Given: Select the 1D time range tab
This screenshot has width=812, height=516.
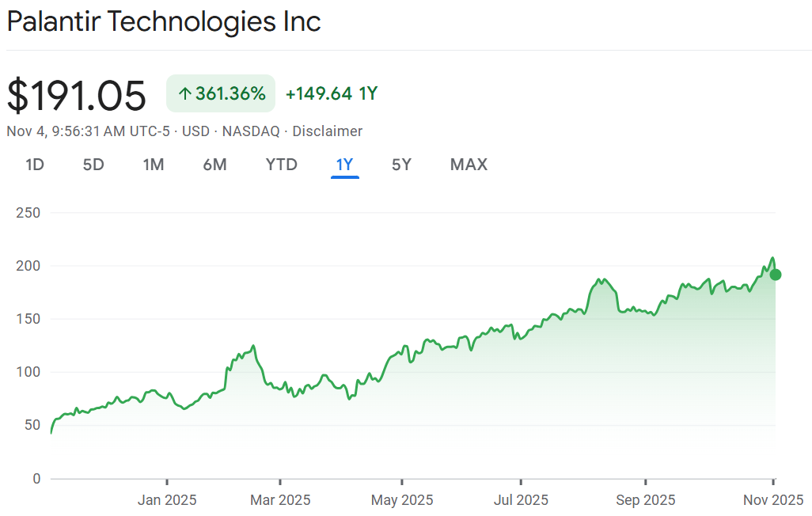Looking at the screenshot, I should (x=35, y=165).
